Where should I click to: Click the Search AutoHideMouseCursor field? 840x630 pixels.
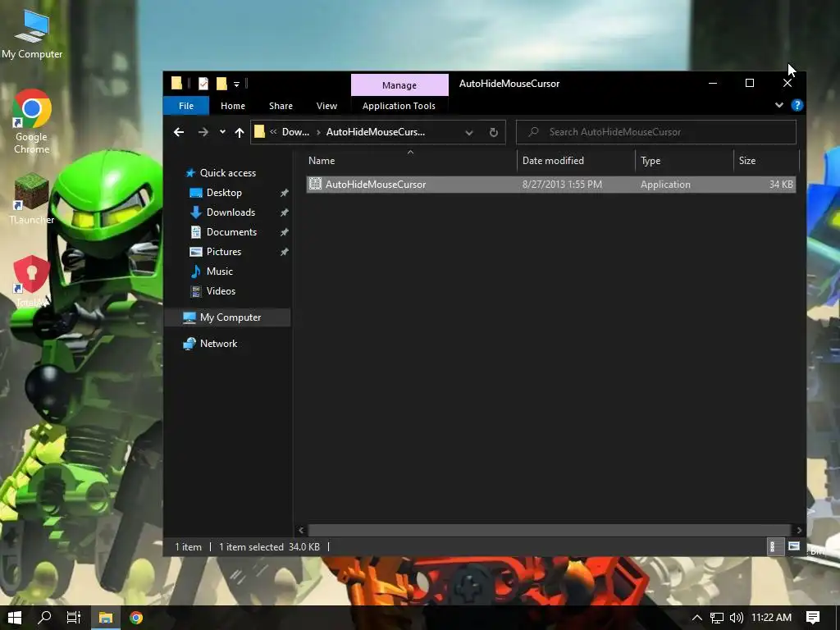(655, 132)
